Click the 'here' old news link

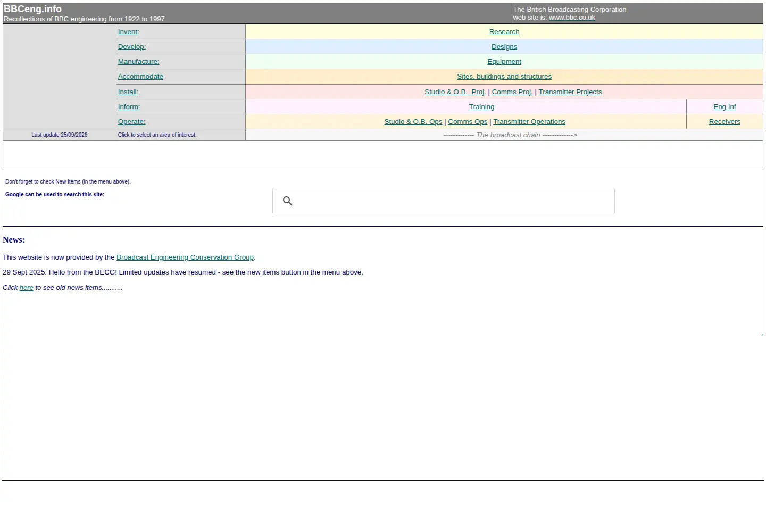(27, 288)
